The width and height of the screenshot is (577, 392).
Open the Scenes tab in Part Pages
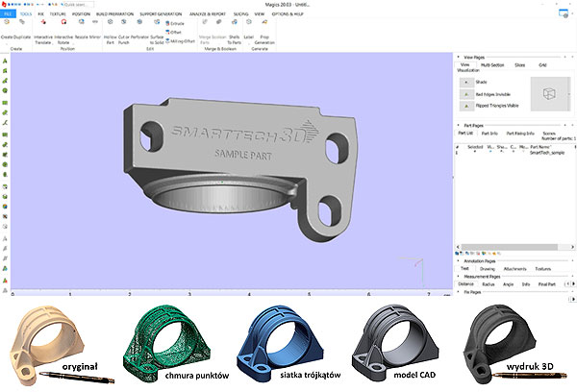click(x=549, y=134)
